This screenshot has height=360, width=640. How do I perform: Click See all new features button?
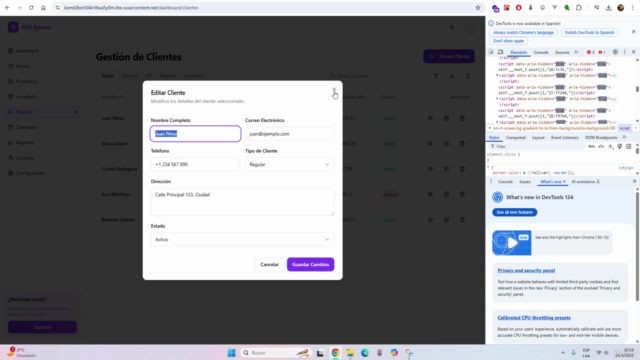pos(515,212)
